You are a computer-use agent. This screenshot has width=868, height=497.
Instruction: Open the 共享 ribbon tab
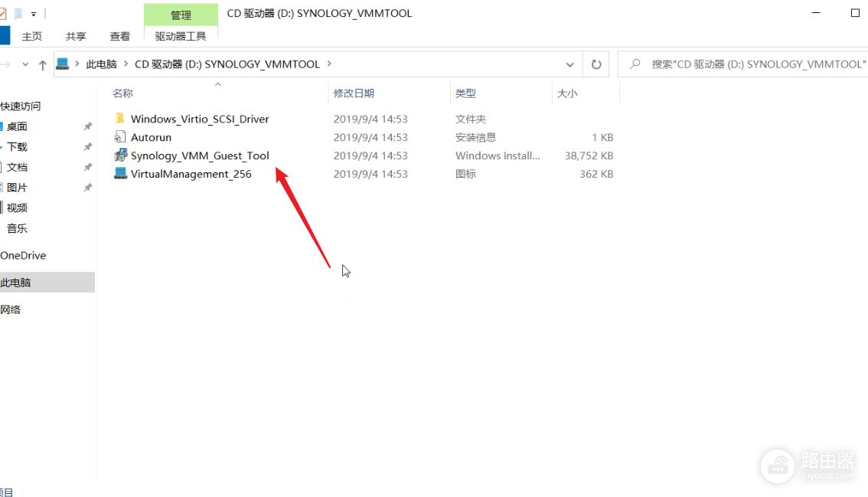pyautogui.click(x=76, y=36)
